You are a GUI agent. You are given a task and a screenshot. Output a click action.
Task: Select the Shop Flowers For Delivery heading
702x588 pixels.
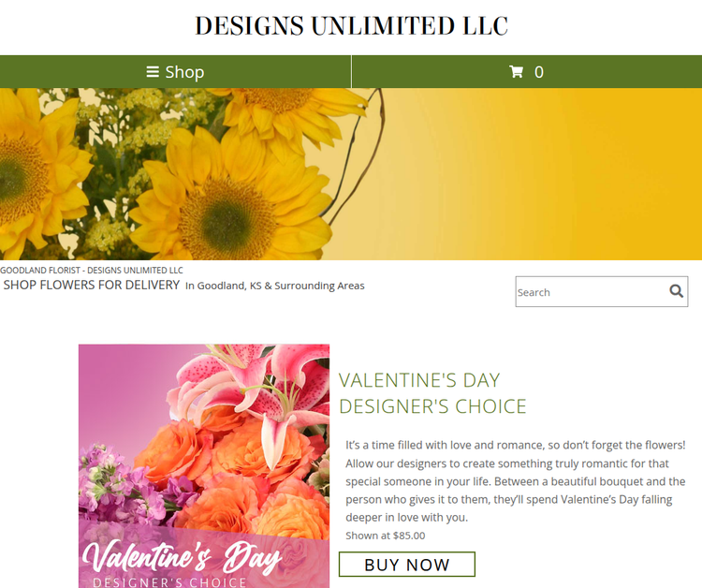pos(92,285)
